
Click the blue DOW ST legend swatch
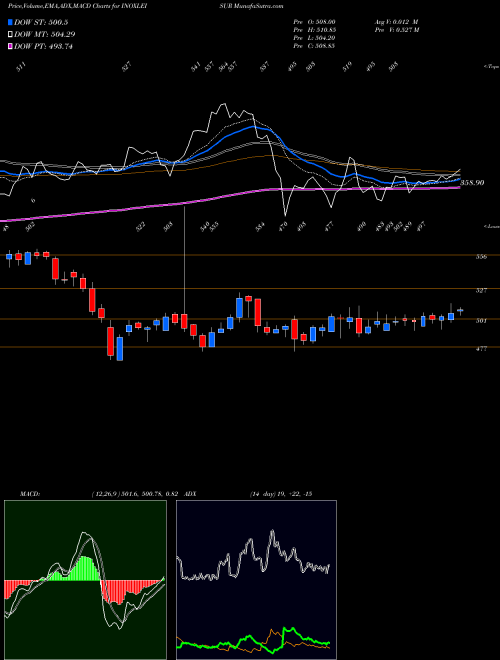(10, 22)
